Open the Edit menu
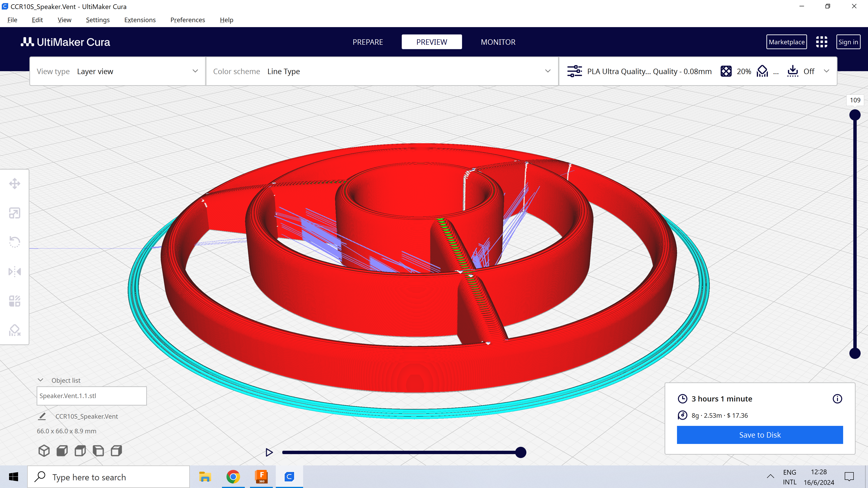Viewport: 868px width, 488px height. (x=37, y=20)
